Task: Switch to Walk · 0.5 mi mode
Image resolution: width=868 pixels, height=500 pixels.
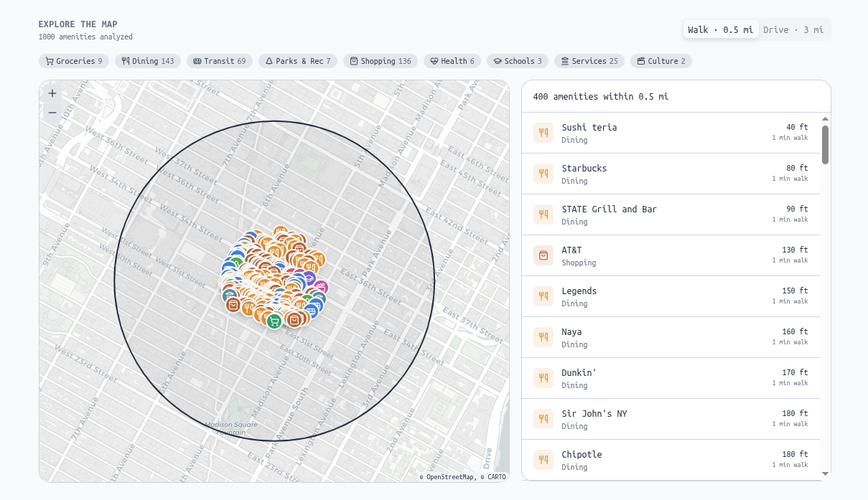Action: [720, 29]
